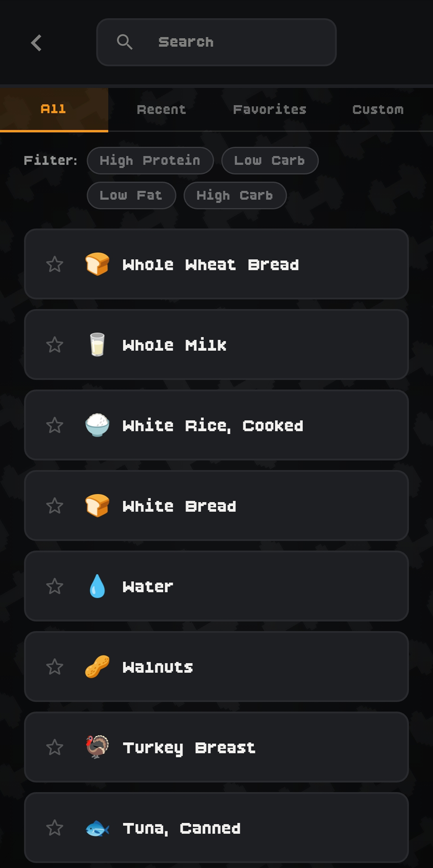Tap the bread icon for Whole Wheat Bread
This screenshot has height=868, width=433.
(97, 264)
